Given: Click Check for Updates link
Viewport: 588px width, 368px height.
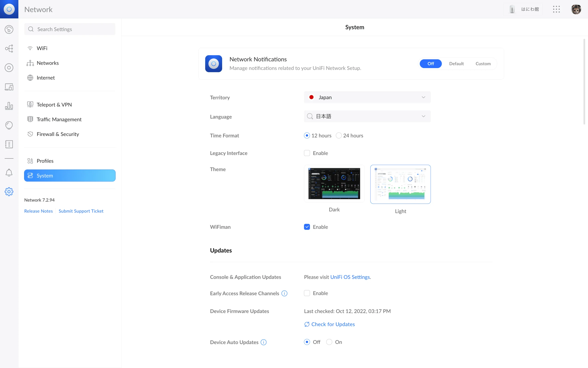Looking at the screenshot, I should tap(329, 324).
